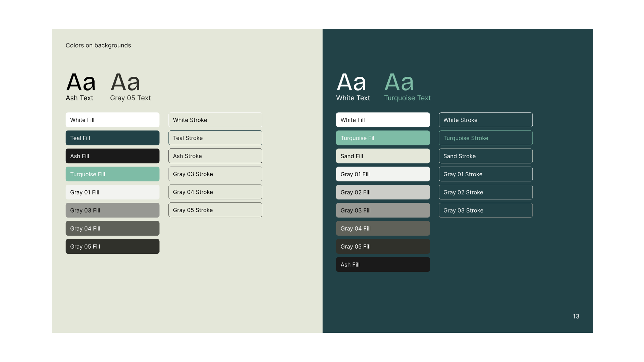644x362 pixels.
Task: Select Gray 04 Fill on the dark teal panel
Action: (x=383, y=228)
